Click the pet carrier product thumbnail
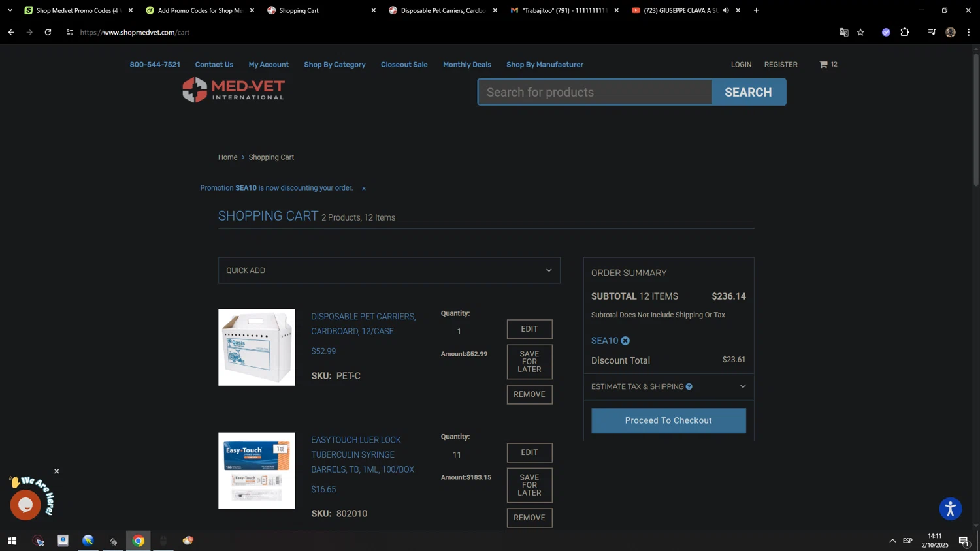This screenshot has width=980, height=551. [x=256, y=347]
